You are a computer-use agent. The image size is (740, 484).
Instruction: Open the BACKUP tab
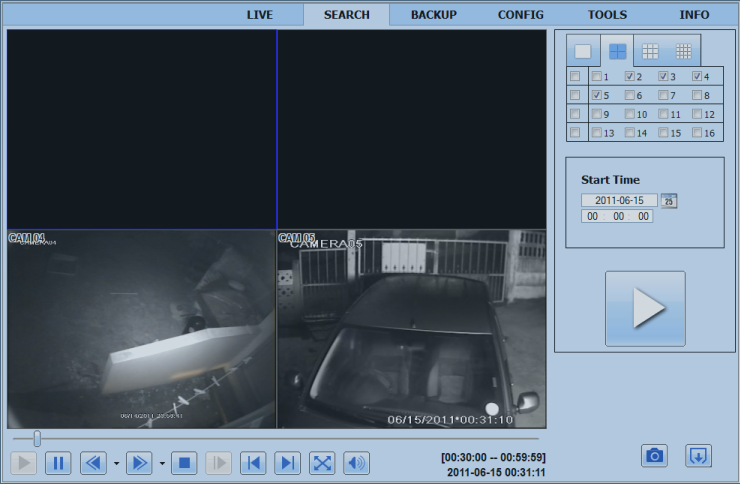pos(433,15)
